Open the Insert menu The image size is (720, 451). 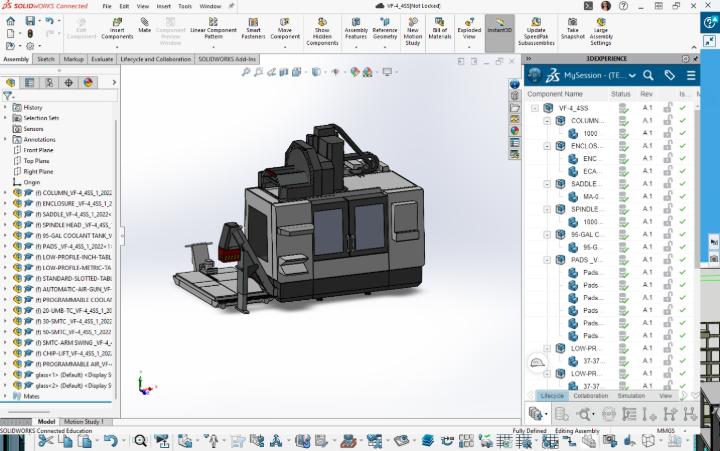[x=164, y=5]
